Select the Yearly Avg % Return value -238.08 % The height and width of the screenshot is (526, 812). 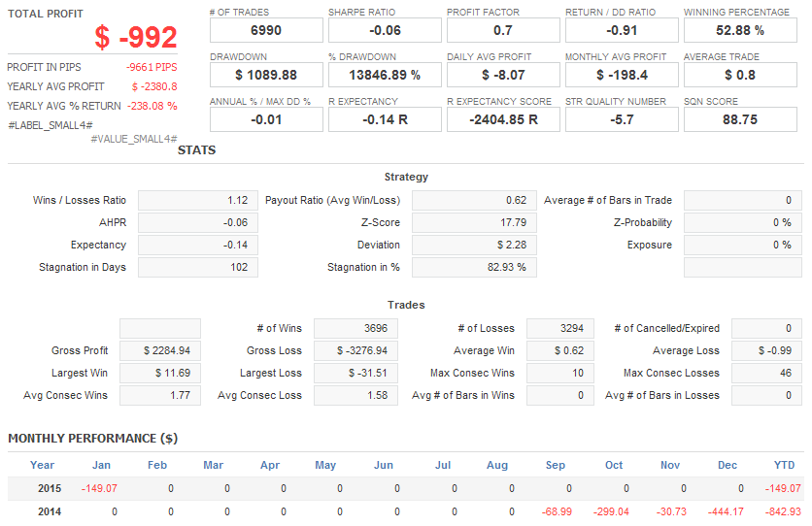[x=152, y=106]
